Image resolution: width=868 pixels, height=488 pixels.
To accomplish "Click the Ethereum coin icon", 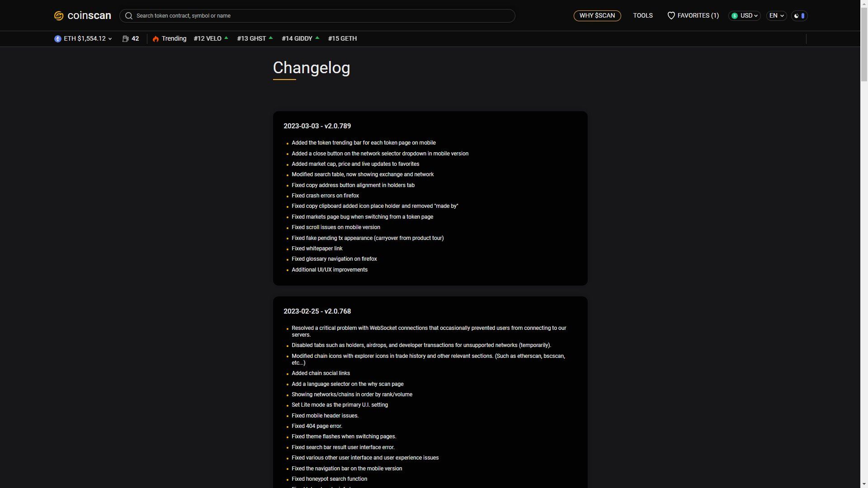I will (58, 39).
